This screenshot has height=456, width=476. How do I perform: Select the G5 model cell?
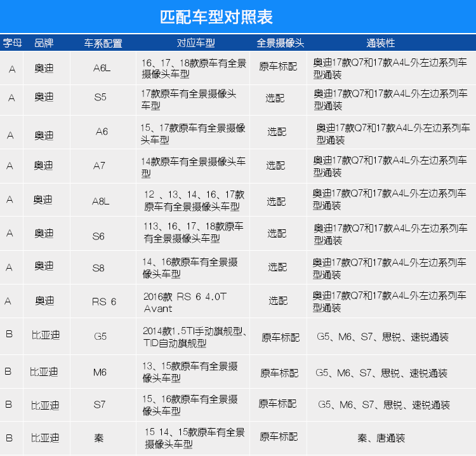point(100,337)
